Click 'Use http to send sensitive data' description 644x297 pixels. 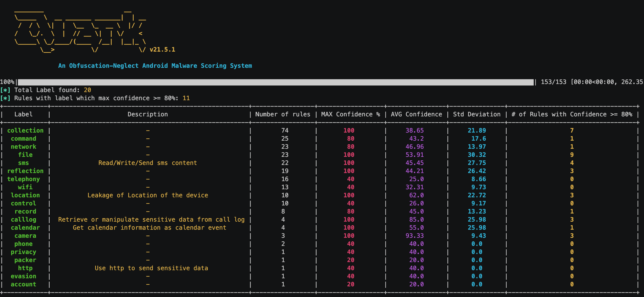(x=151, y=268)
